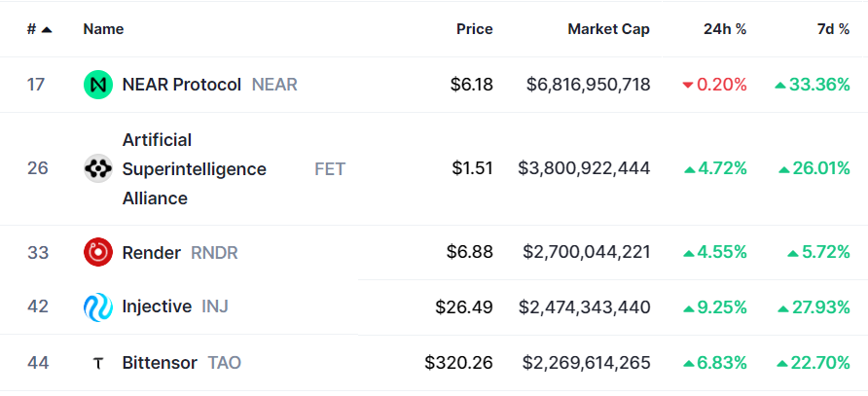Click the red down arrow by 0.20%
The width and height of the screenshot is (868, 396).
pyautogui.click(x=688, y=86)
